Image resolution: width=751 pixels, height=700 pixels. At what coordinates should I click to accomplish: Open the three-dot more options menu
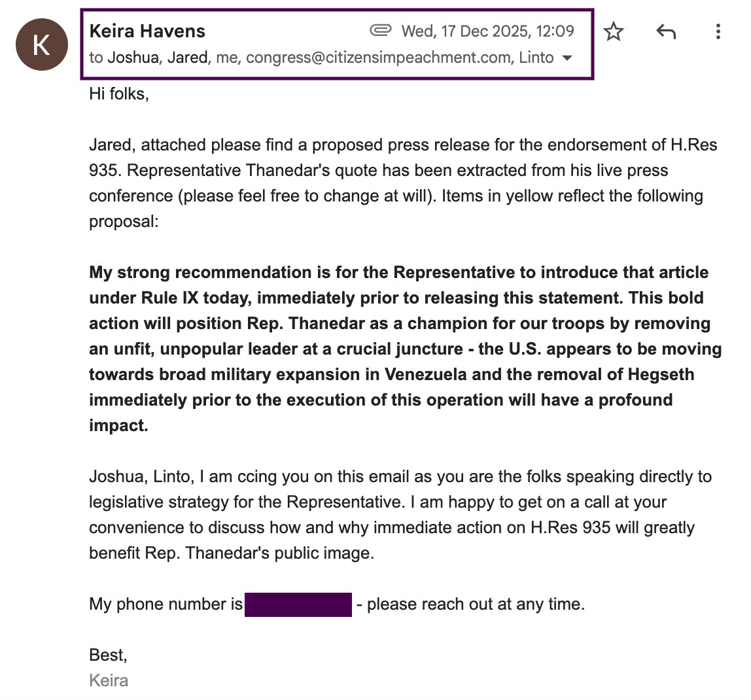click(x=718, y=31)
